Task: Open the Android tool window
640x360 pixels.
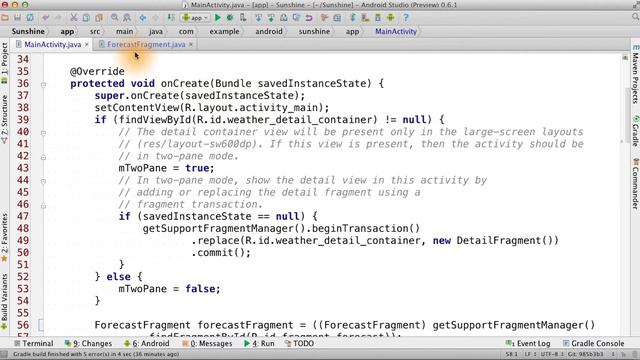Action: tap(147, 343)
